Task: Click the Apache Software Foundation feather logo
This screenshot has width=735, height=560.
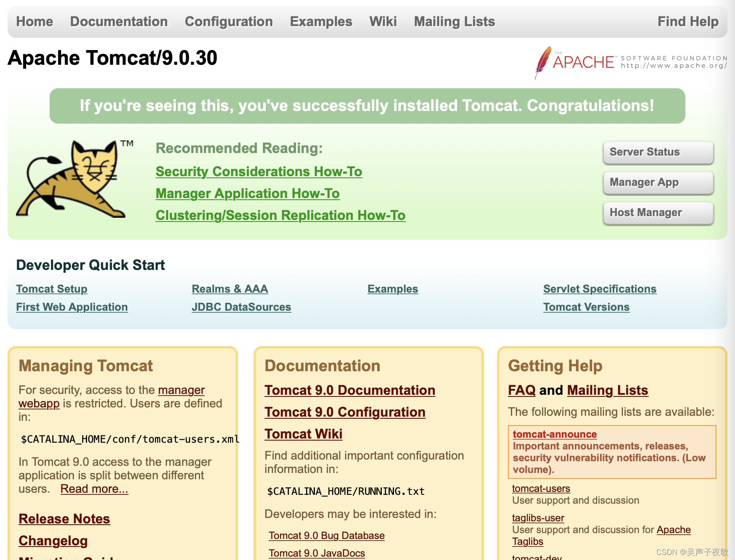Action: coord(631,63)
